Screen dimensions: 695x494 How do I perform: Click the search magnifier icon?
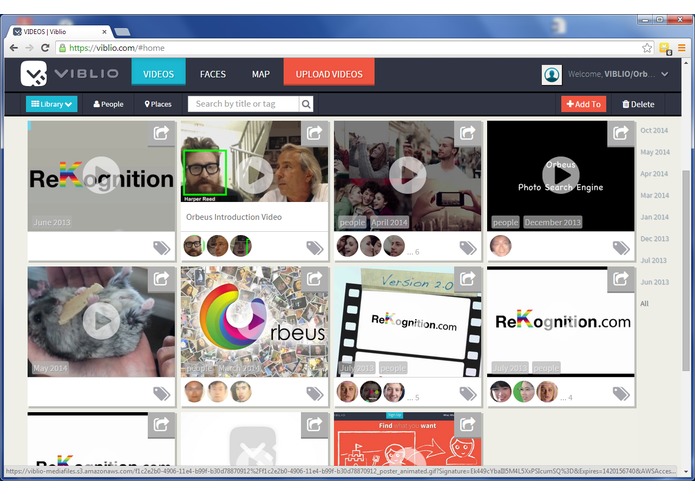[x=306, y=104]
